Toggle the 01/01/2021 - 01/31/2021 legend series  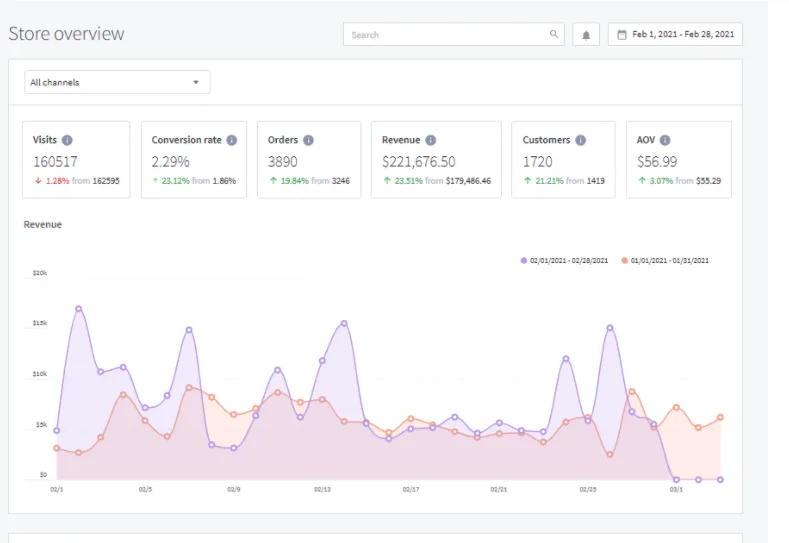click(665, 260)
